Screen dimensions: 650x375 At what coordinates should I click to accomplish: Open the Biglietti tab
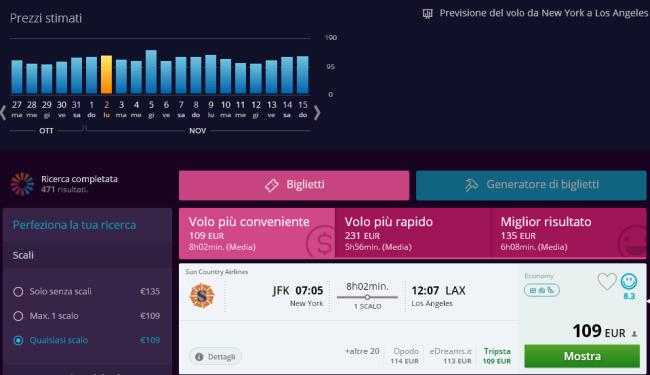pyautogui.click(x=294, y=185)
